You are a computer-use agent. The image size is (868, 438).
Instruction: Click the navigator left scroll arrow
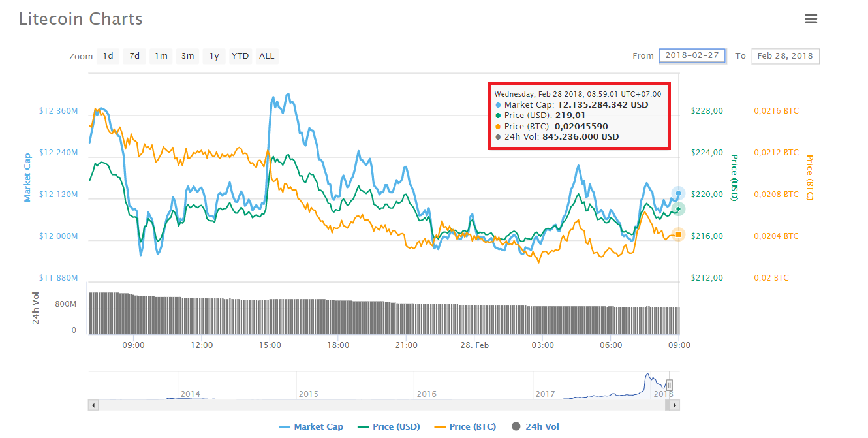(93, 405)
